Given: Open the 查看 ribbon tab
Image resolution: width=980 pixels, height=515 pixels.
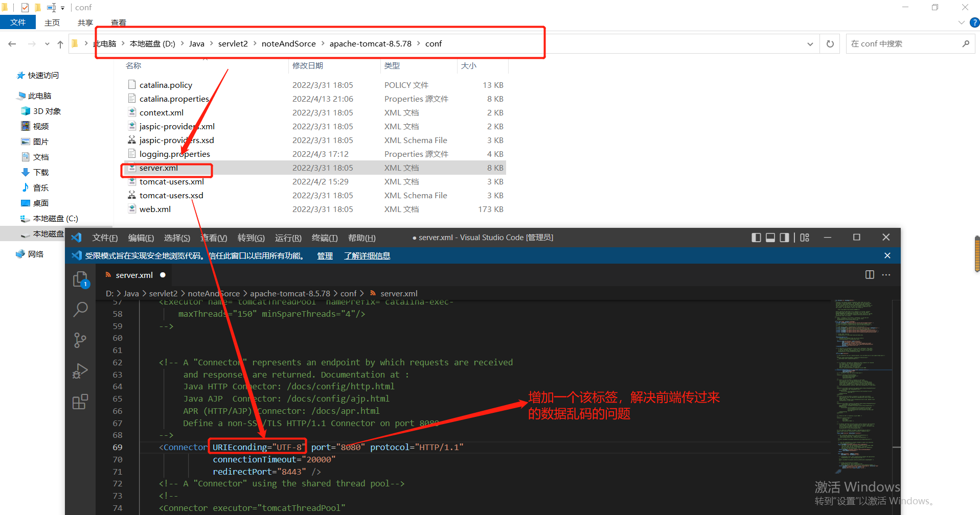Looking at the screenshot, I should click(x=119, y=22).
